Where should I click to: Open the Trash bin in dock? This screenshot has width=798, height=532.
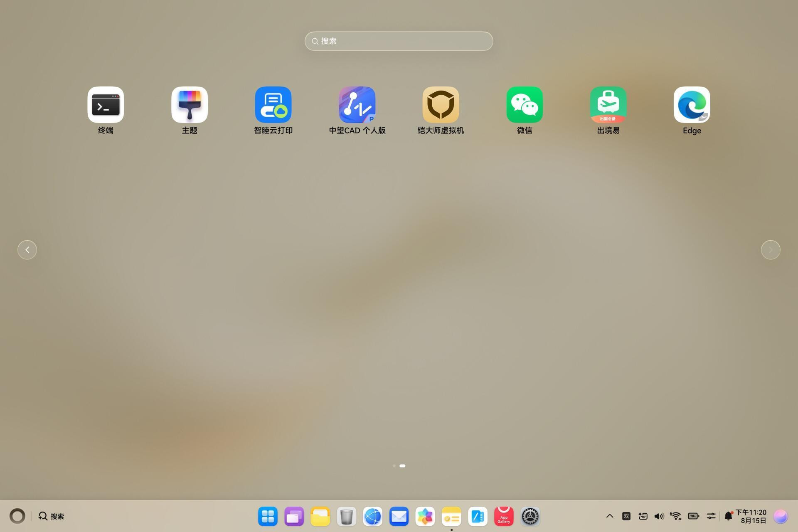click(346, 516)
